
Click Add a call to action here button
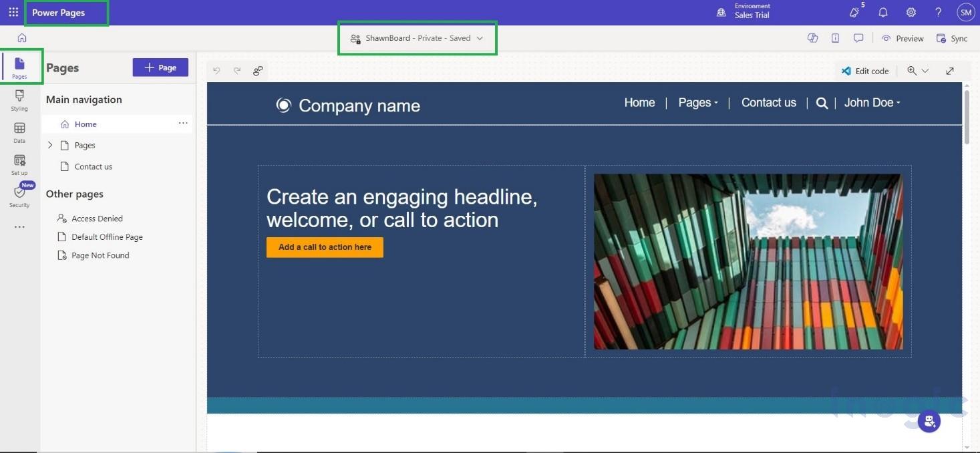point(325,247)
